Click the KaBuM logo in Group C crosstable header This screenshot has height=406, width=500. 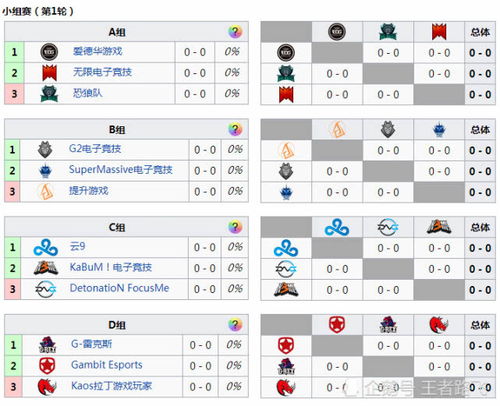coord(439,227)
